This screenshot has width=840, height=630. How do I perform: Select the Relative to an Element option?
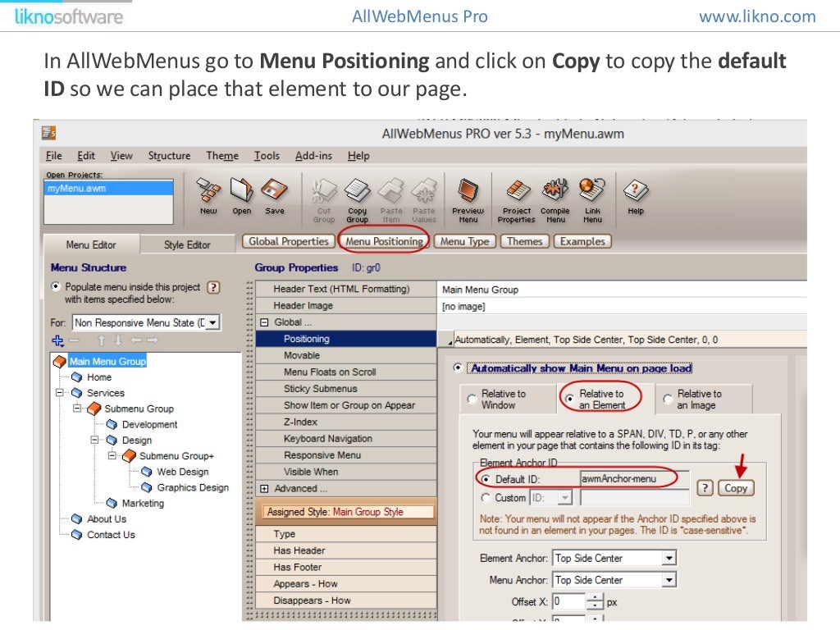coord(569,399)
